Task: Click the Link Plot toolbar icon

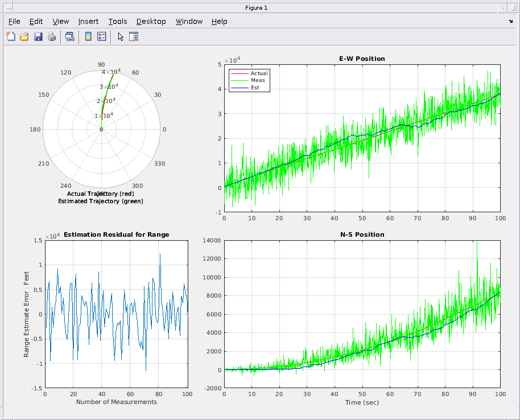Action: (x=70, y=37)
